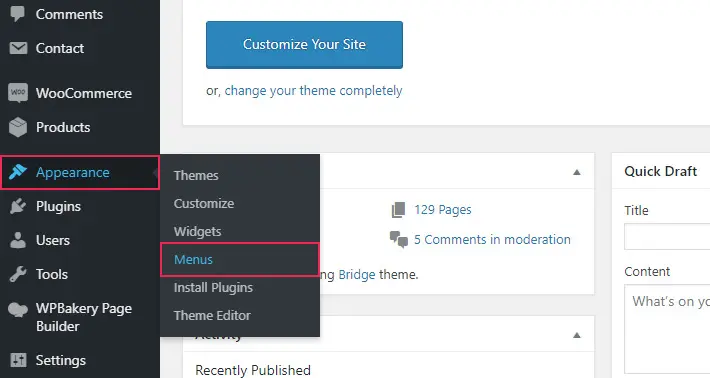This screenshot has width=710, height=378.
Task: Collapse the Activity panel arrow
Action: (x=576, y=335)
